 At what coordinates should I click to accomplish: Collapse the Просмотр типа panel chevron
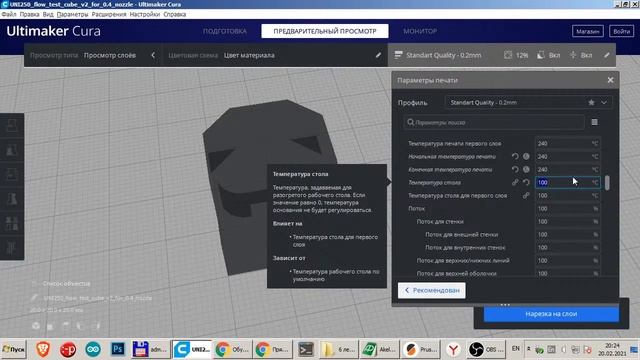coord(153,55)
